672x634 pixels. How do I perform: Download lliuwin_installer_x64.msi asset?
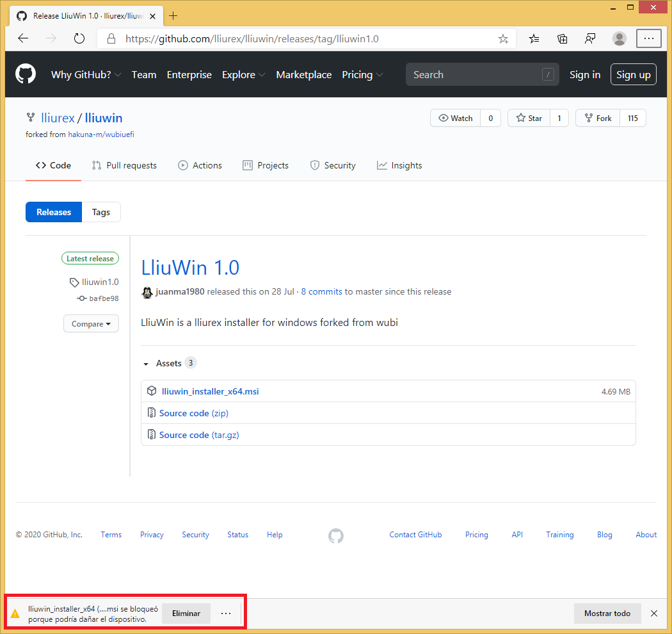coord(210,391)
